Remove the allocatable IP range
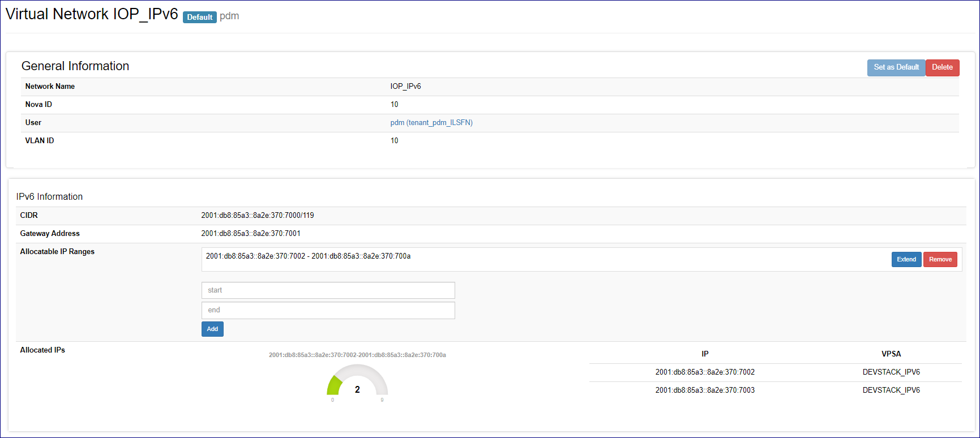 940,260
